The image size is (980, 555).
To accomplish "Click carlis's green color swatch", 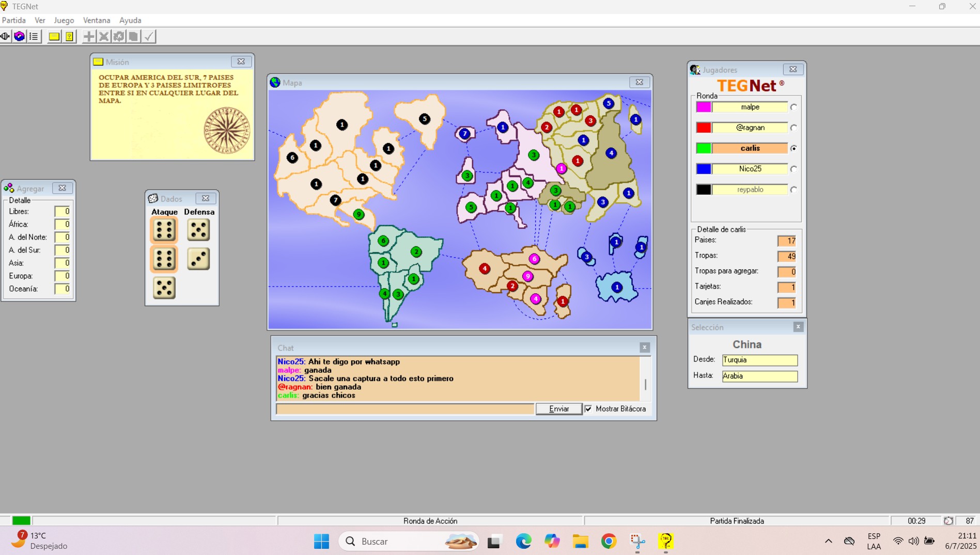I will click(x=704, y=148).
